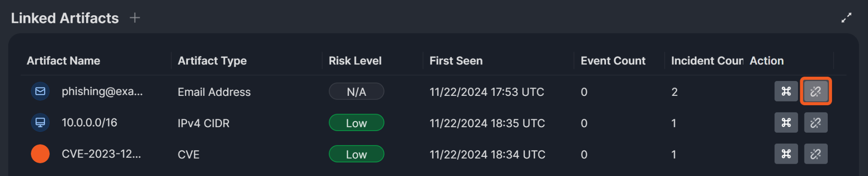Click the orange circle next to CVE-2023
Viewport: 868px width, 176px height.
pos(40,154)
